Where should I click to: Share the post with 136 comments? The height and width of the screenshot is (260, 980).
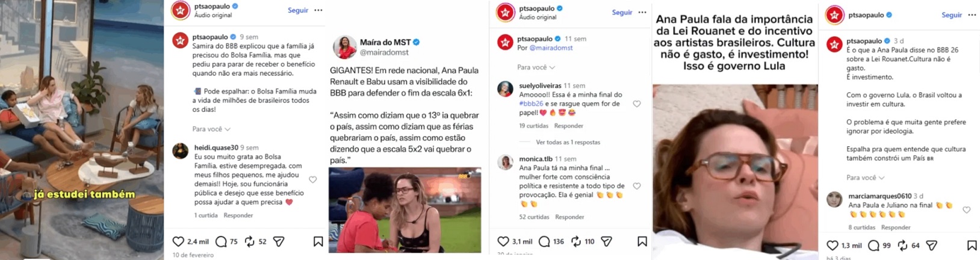click(606, 241)
